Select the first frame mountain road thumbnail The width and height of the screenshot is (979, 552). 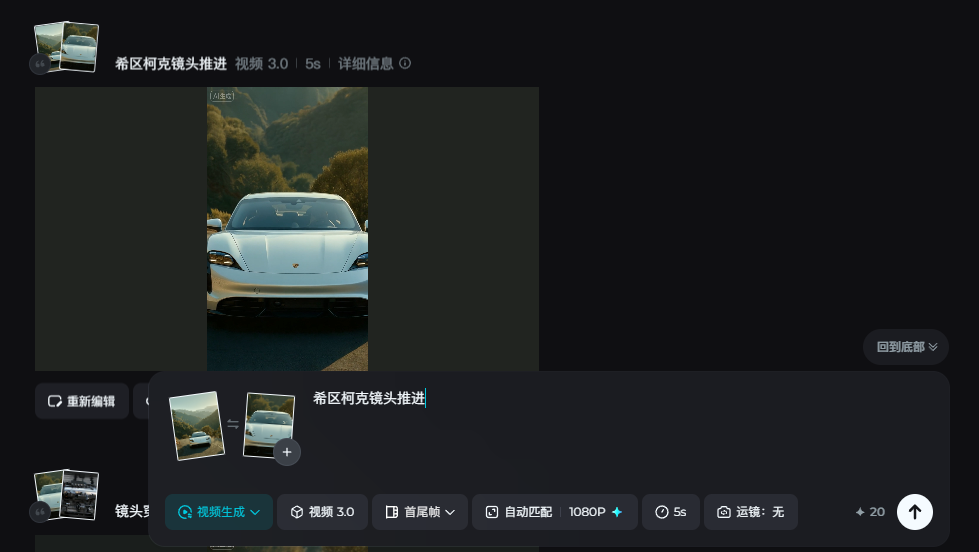(x=195, y=425)
